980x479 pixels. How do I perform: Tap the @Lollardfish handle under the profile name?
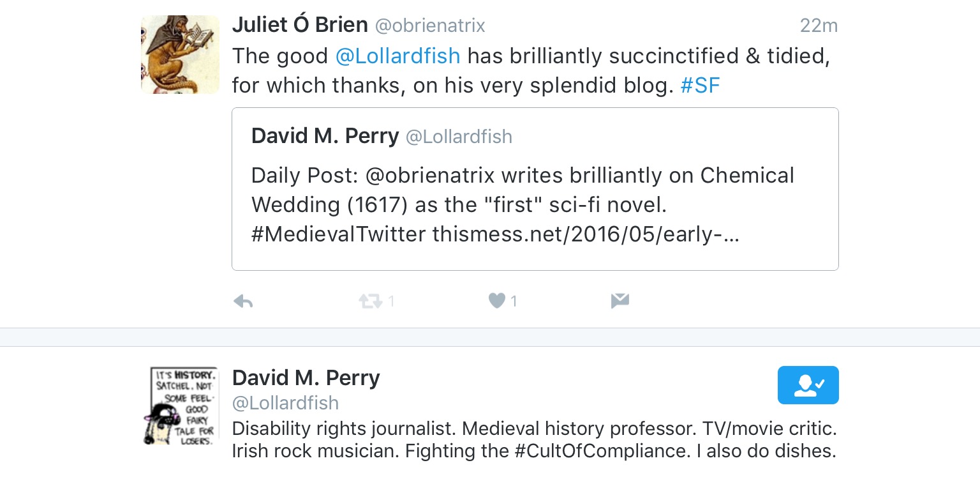[x=285, y=403]
